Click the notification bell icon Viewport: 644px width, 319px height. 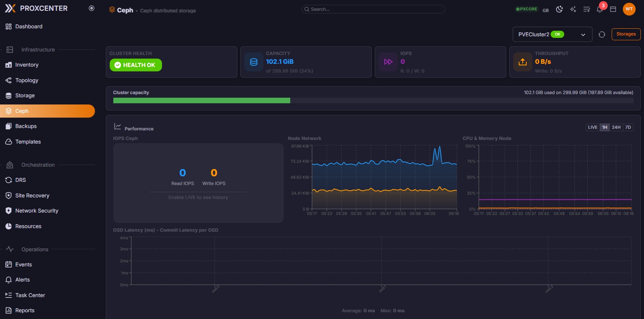pyautogui.click(x=599, y=10)
